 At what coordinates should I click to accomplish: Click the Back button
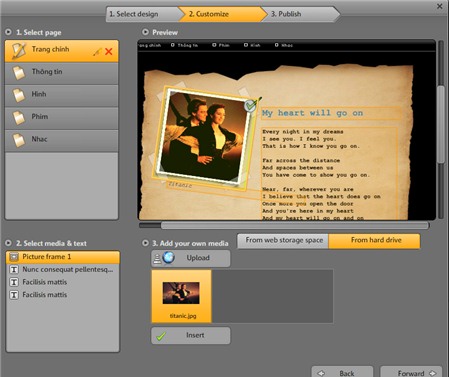coord(342,372)
